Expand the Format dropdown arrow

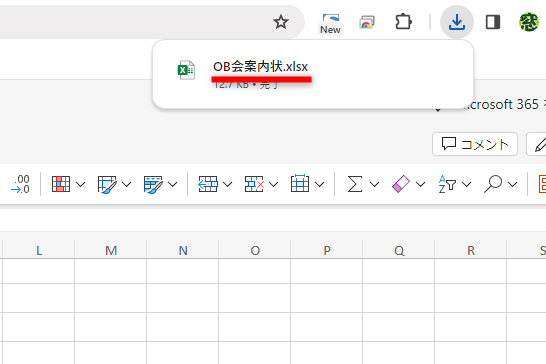click(319, 184)
